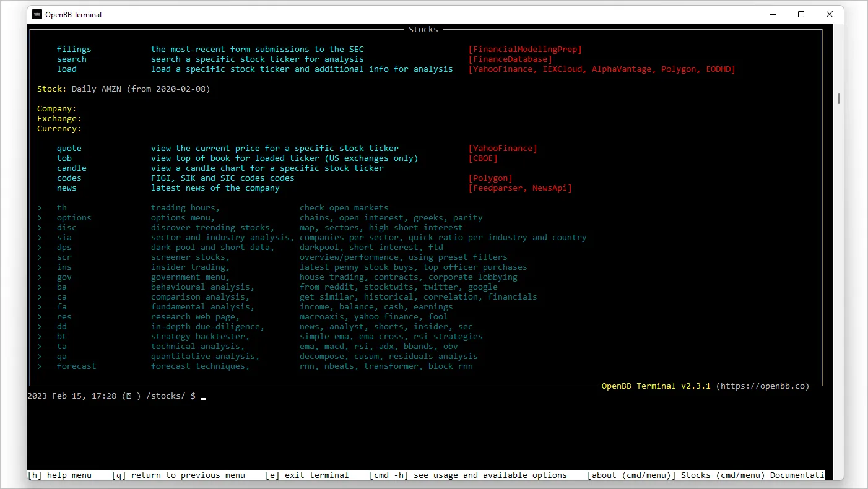
Task: Click the 'dps' menu entry
Action: click(x=64, y=248)
